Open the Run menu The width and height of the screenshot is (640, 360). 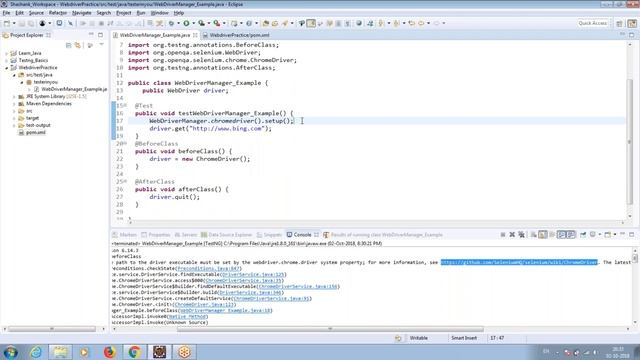click(x=141, y=13)
